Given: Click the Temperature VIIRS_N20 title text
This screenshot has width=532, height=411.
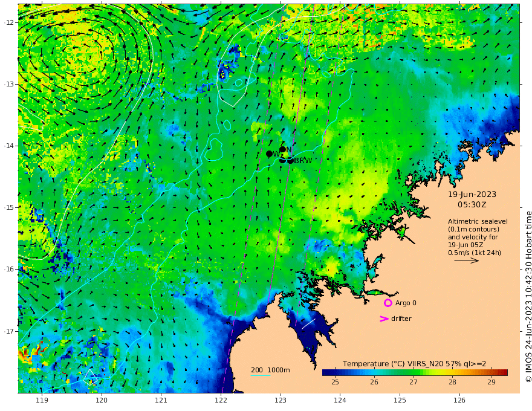Looking at the screenshot, I should 414,363.
